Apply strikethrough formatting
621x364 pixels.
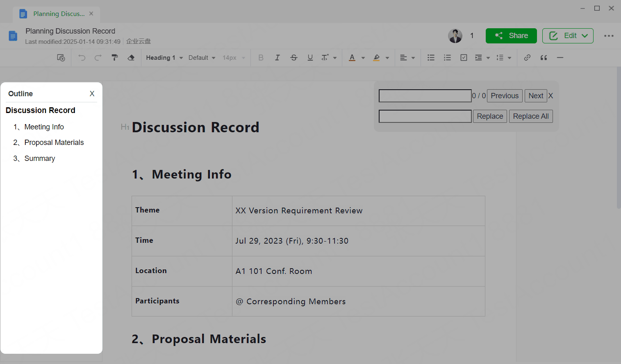pyautogui.click(x=294, y=58)
